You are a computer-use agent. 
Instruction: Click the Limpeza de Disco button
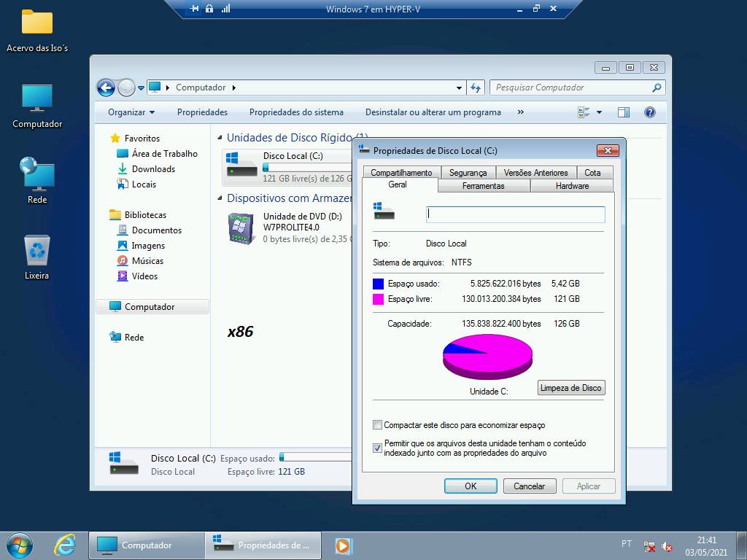pyautogui.click(x=570, y=388)
